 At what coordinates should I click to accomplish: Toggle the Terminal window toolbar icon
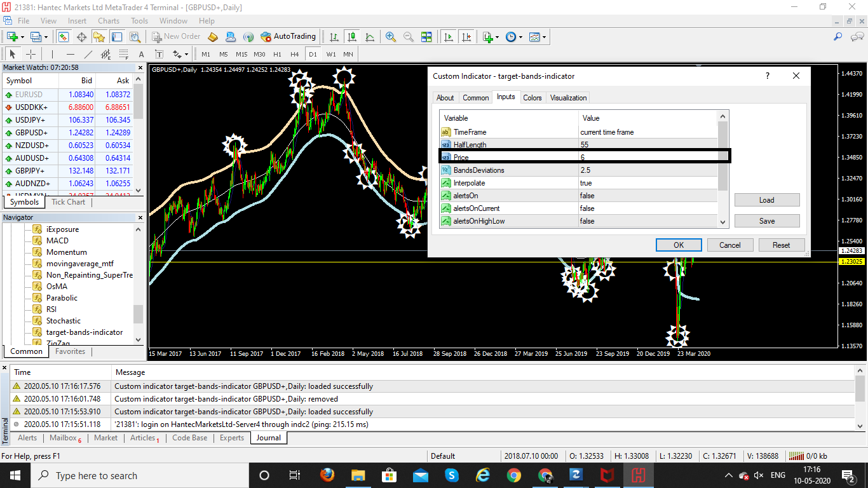[x=117, y=37]
